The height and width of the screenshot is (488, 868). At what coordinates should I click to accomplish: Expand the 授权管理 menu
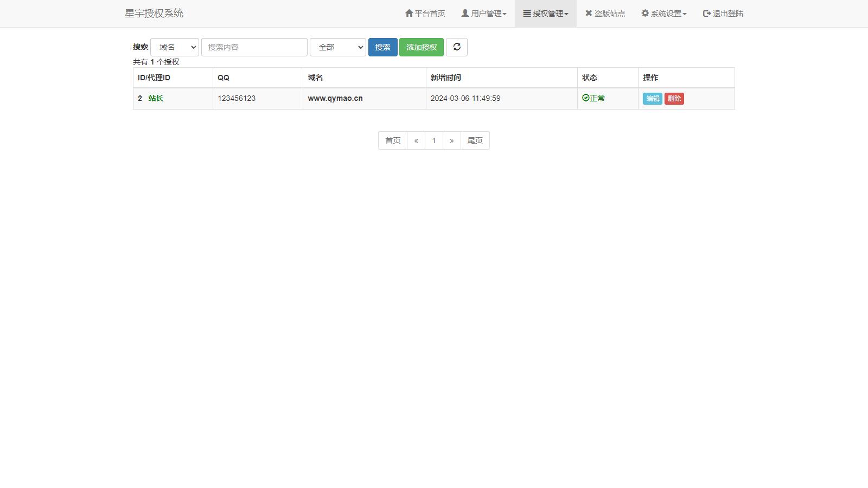click(x=545, y=14)
